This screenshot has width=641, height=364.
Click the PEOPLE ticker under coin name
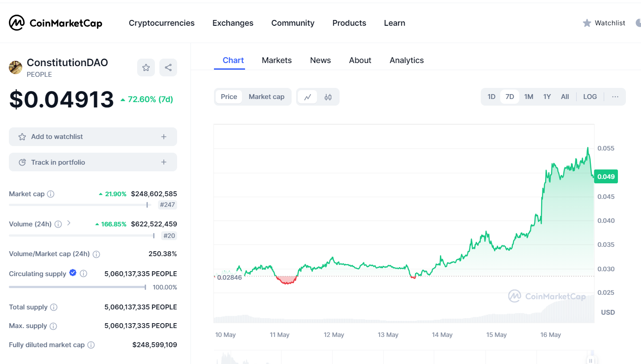pos(40,75)
